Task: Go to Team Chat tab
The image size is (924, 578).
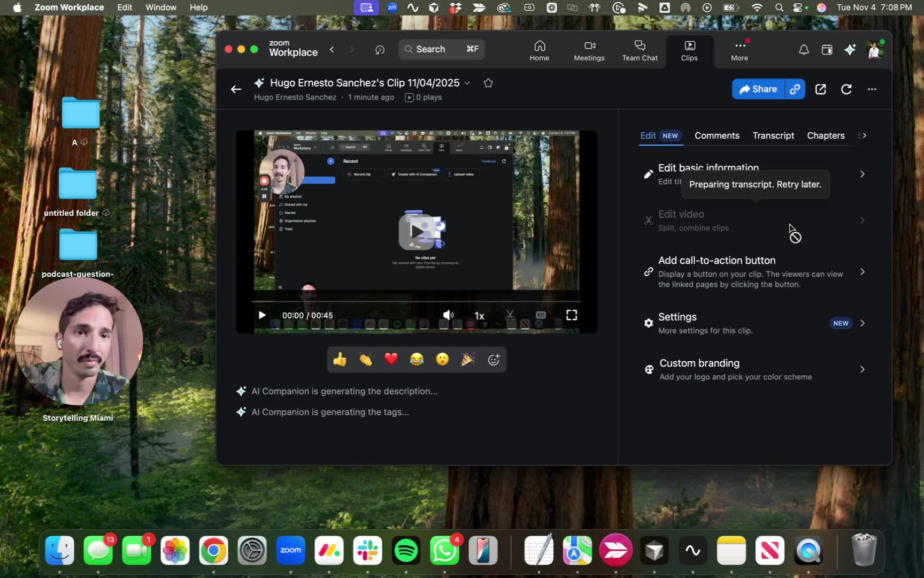Action: [640, 51]
